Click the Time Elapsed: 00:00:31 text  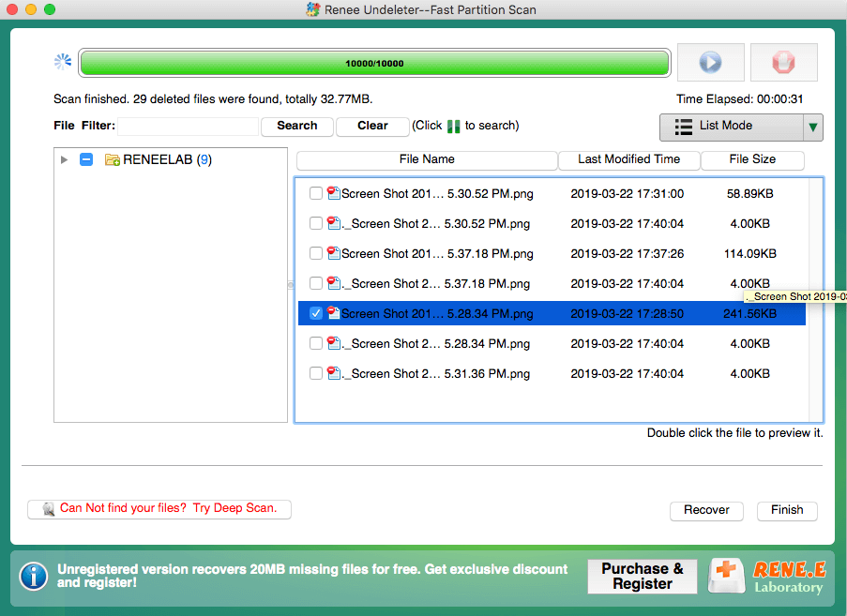pyautogui.click(x=739, y=99)
